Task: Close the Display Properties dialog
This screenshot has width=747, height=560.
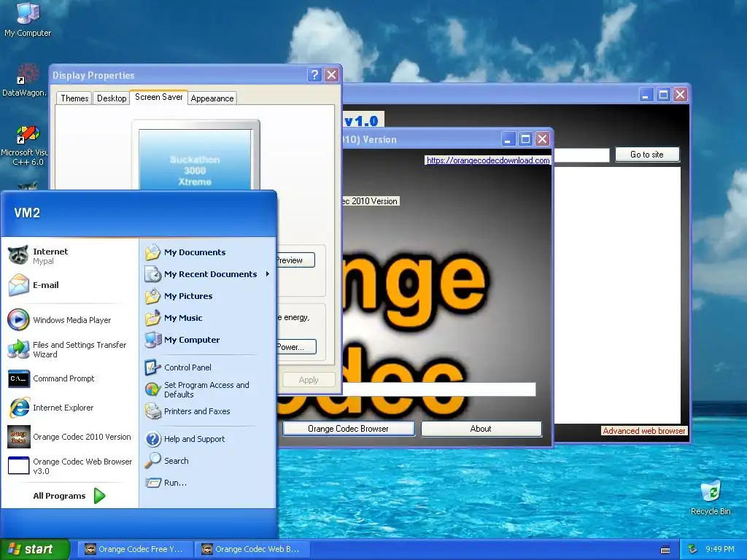Action: pyautogui.click(x=332, y=75)
